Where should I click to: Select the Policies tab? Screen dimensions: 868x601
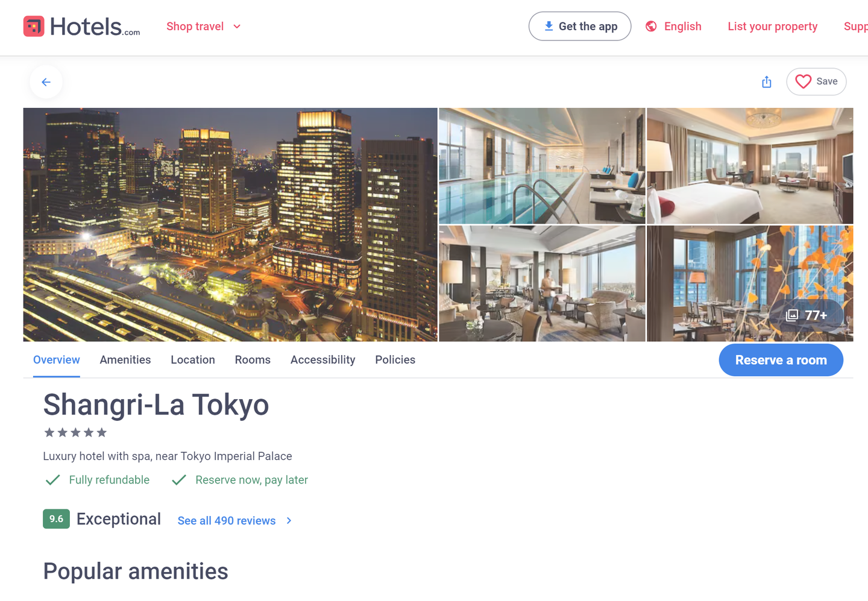point(395,360)
